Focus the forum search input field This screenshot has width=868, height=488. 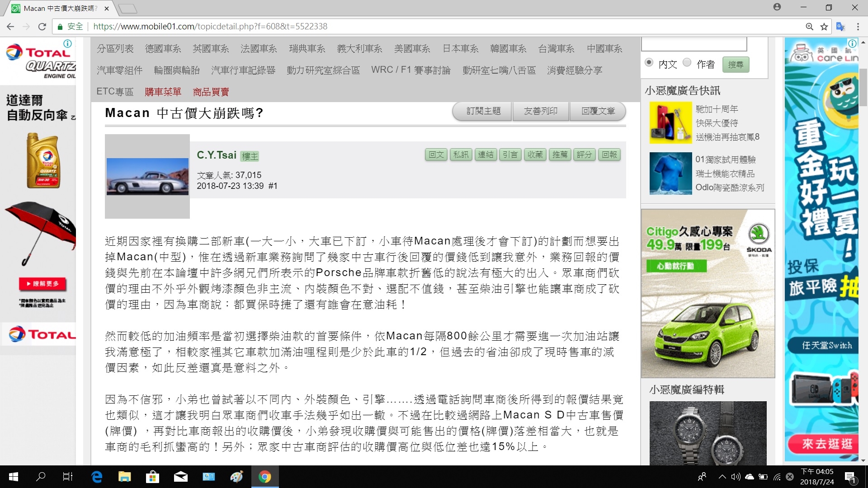pyautogui.click(x=694, y=44)
